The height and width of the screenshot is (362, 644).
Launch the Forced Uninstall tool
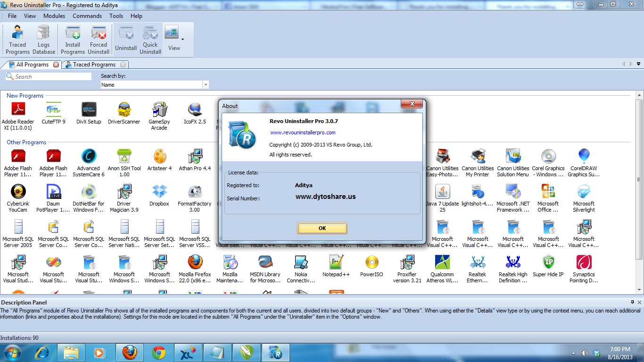[x=99, y=40]
